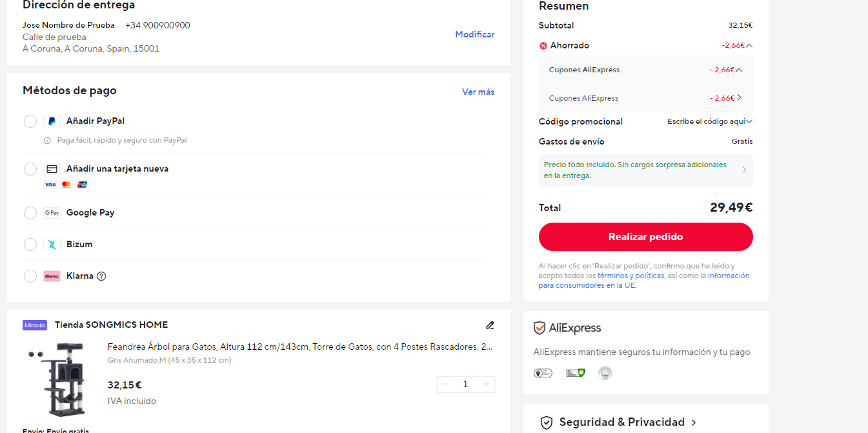
Task: Click the credit card icon beside Añadir una tarjeta nueva
Action: (x=52, y=169)
